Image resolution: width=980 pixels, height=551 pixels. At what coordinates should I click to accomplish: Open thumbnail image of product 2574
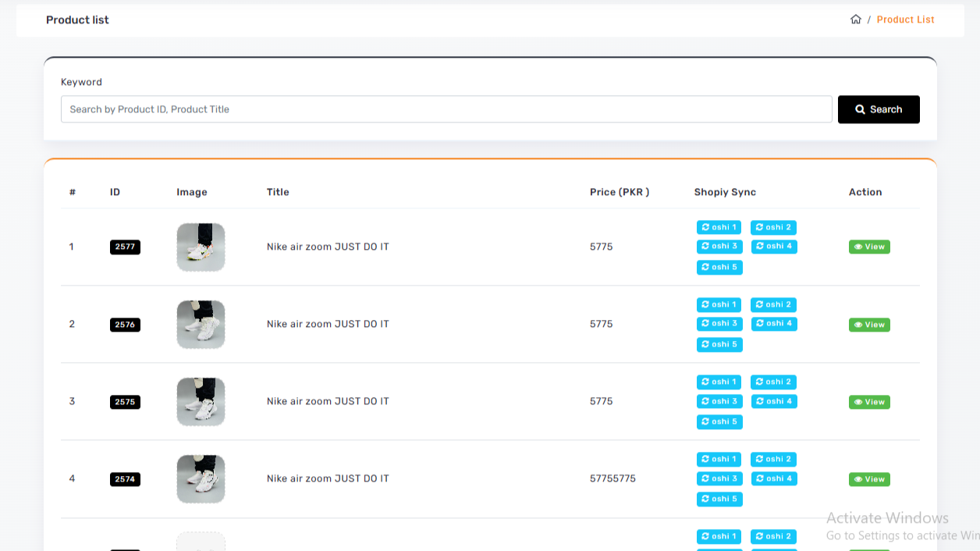(201, 478)
